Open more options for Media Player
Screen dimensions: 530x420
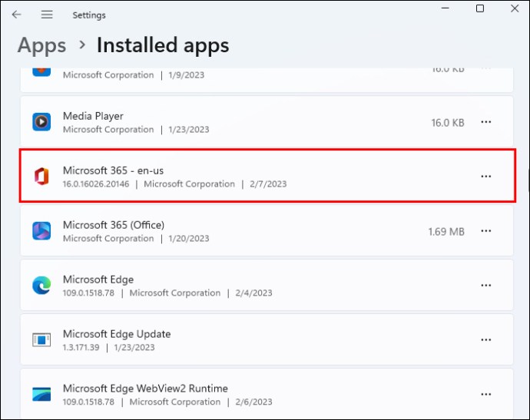(x=485, y=122)
